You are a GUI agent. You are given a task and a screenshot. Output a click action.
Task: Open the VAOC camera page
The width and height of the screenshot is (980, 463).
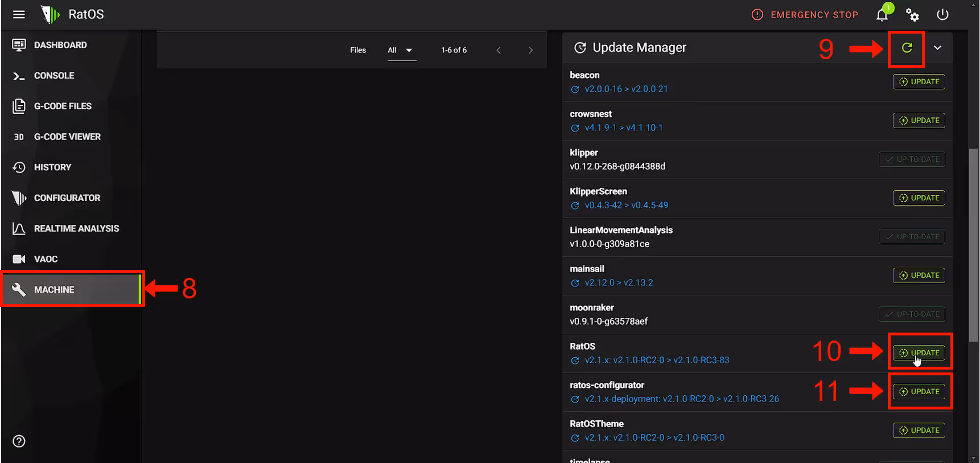[x=71, y=259]
